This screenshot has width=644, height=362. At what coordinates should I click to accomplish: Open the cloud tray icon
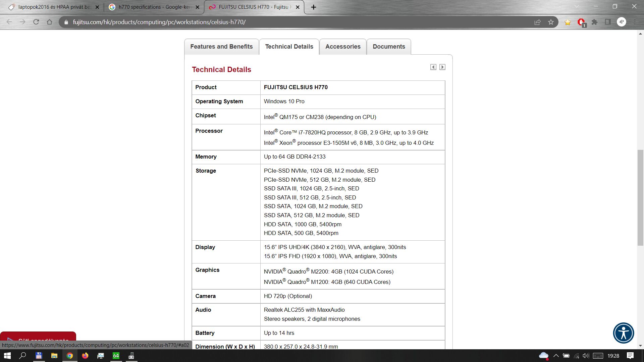coord(544,356)
